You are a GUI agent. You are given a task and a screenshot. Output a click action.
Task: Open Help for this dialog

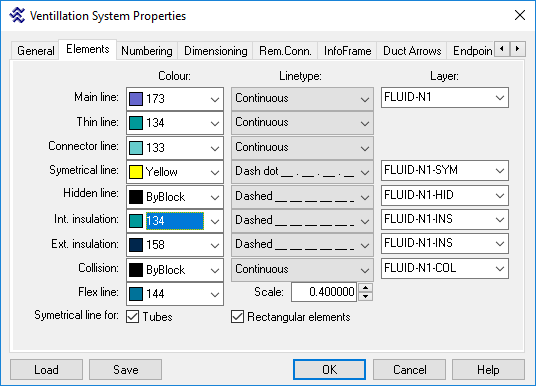488,370
